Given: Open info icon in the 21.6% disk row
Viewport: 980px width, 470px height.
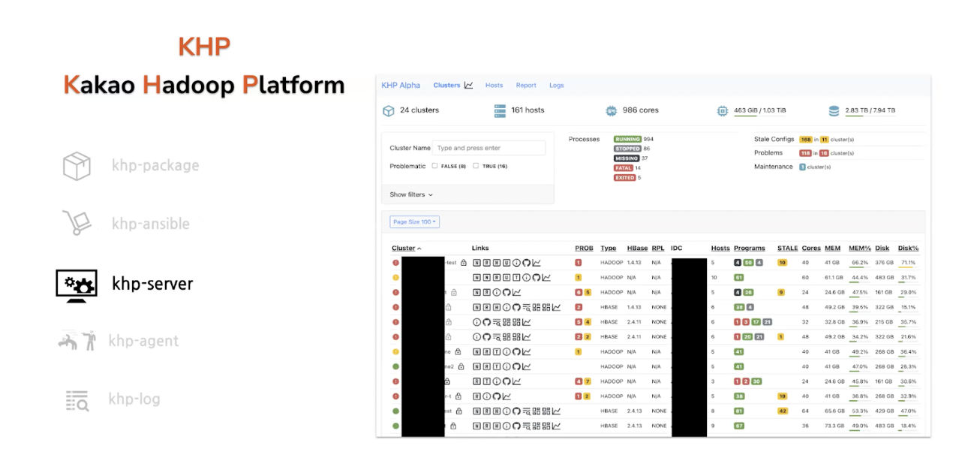Looking at the screenshot, I should [476, 336].
